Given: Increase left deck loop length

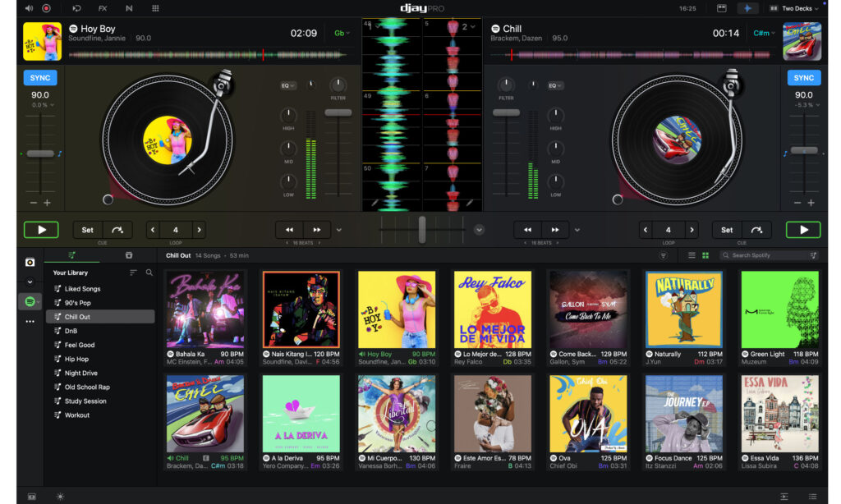Looking at the screenshot, I should [199, 230].
